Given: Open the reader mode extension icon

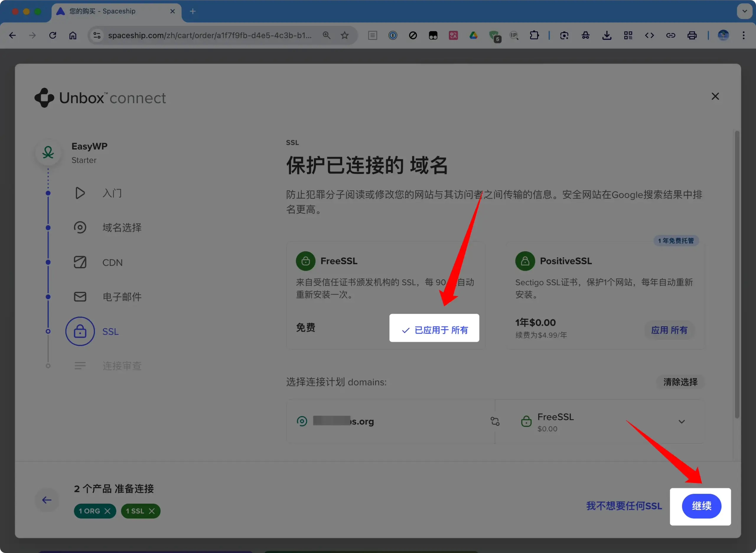Looking at the screenshot, I should point(372,35).
